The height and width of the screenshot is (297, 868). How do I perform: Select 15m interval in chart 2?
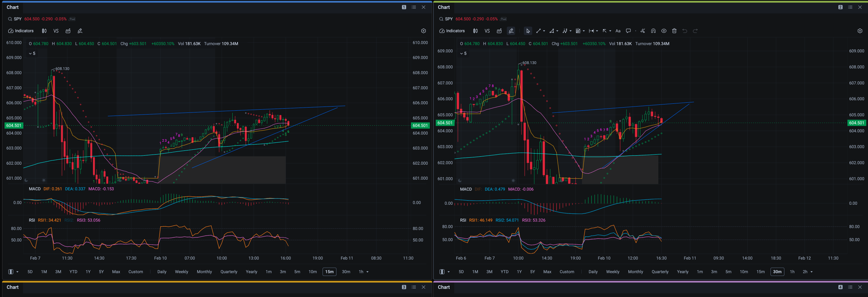coord(760,272)
